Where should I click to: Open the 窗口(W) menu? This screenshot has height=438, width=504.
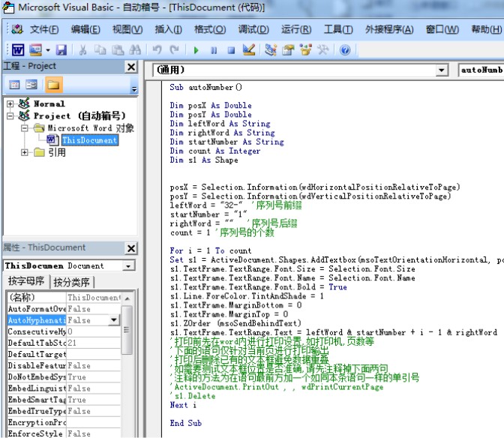click(x=442, y=29)
